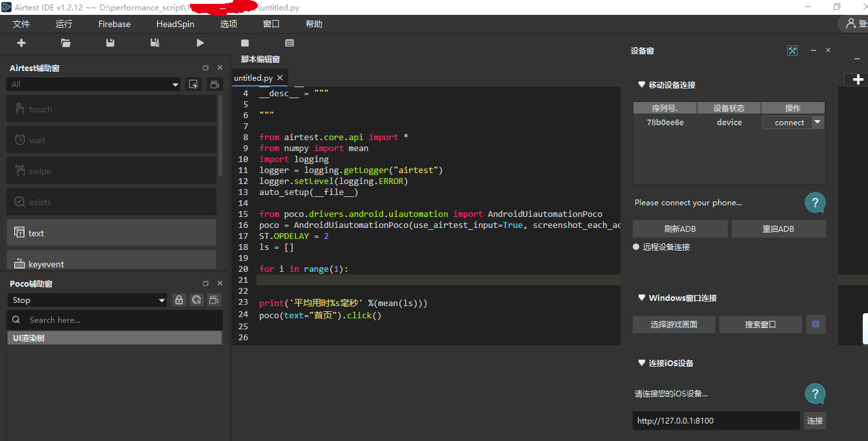This screenshot has width=868, height=441.
Task: Open the 窗口 menu
Action: (x=271, y=24)
